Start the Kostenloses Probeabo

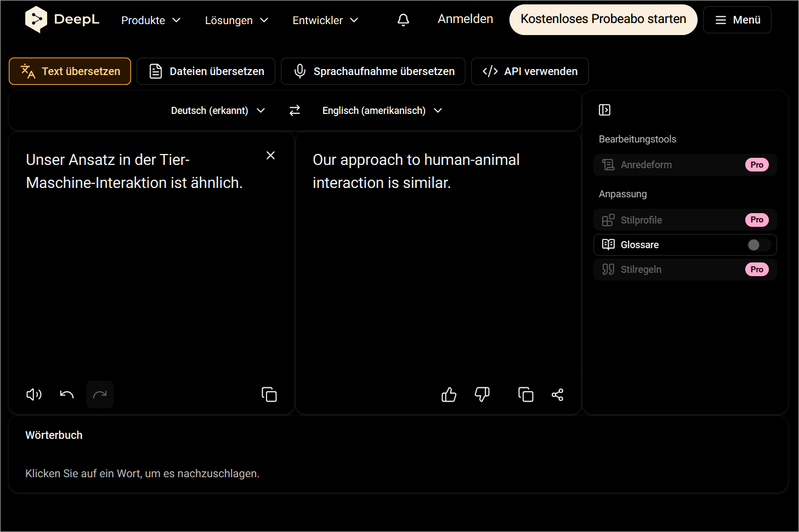(603, 20)
